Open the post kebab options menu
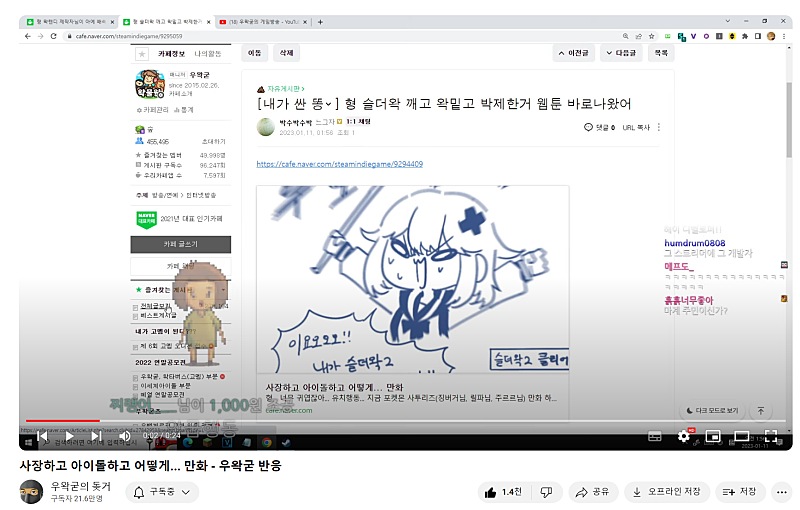Screen dimensions: 800x510 click(659, 127)
